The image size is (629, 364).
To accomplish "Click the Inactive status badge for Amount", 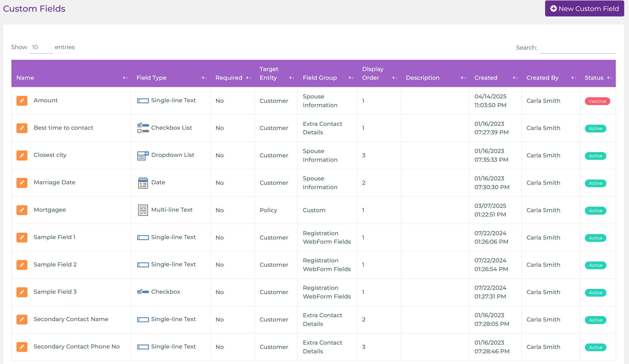I will [597, 101].
